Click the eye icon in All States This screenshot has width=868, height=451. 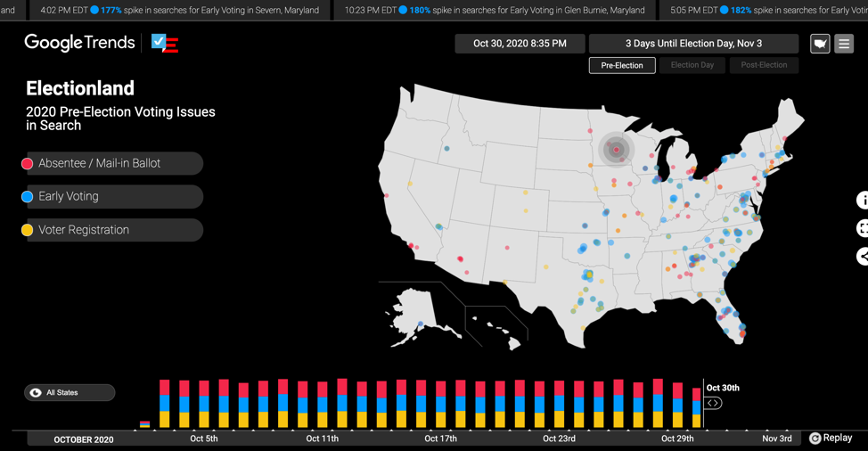[36, 392]
